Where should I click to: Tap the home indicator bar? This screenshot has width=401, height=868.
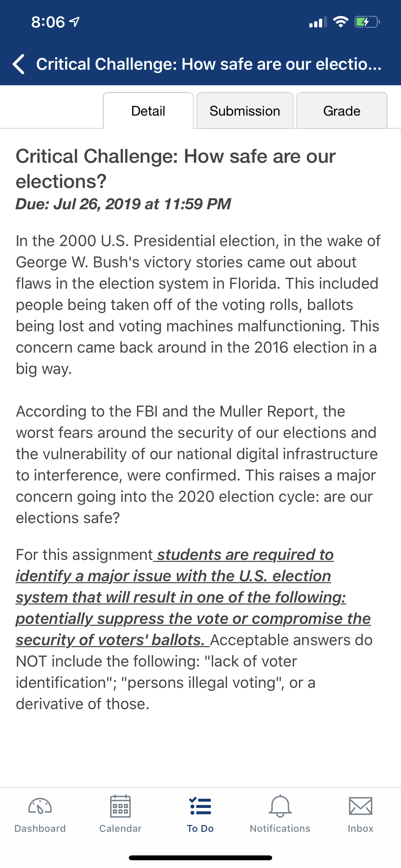click(x=200, y=858)
